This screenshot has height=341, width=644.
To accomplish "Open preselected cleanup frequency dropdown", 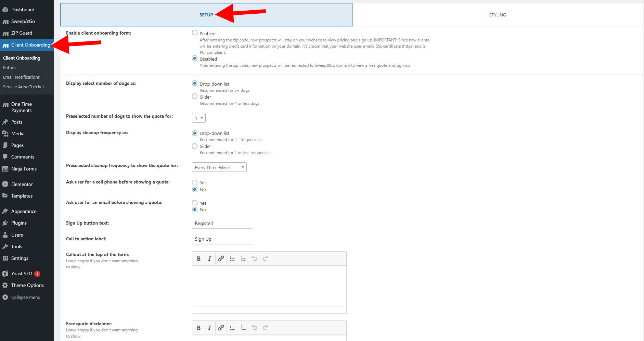I will click(219, 167).
